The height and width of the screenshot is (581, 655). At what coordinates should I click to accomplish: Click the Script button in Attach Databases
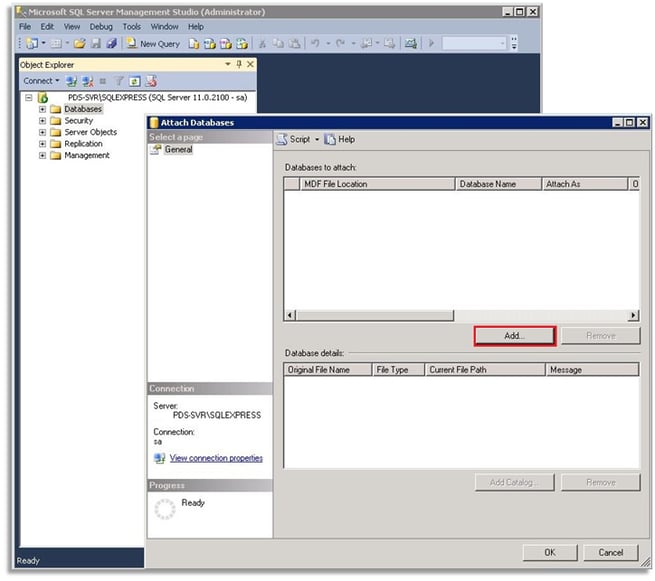(x=294, y=139)
